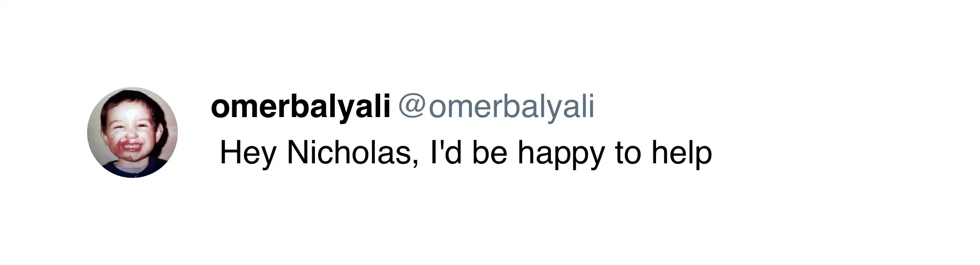Click the word "Hey" in the message
The image size is (980, 265).
pos(248,153)
